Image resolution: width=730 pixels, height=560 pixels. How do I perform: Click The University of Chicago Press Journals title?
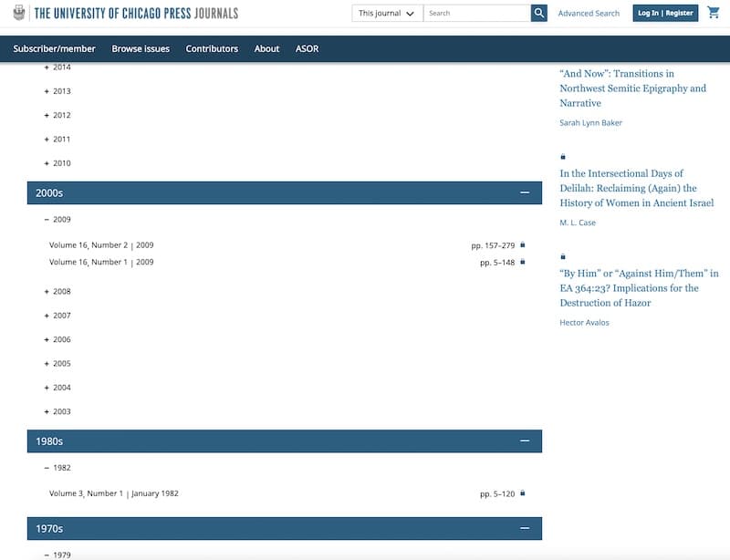[x=136, y=13]
